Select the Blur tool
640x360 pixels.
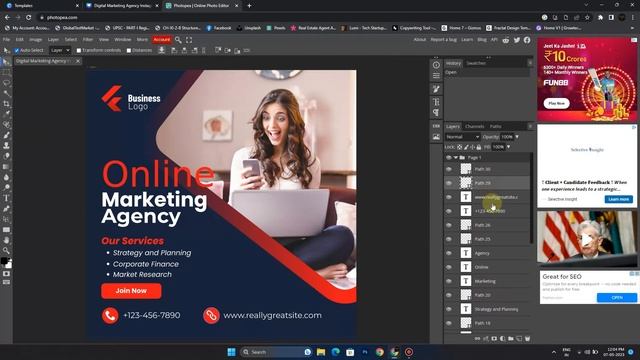coord(6,177)
